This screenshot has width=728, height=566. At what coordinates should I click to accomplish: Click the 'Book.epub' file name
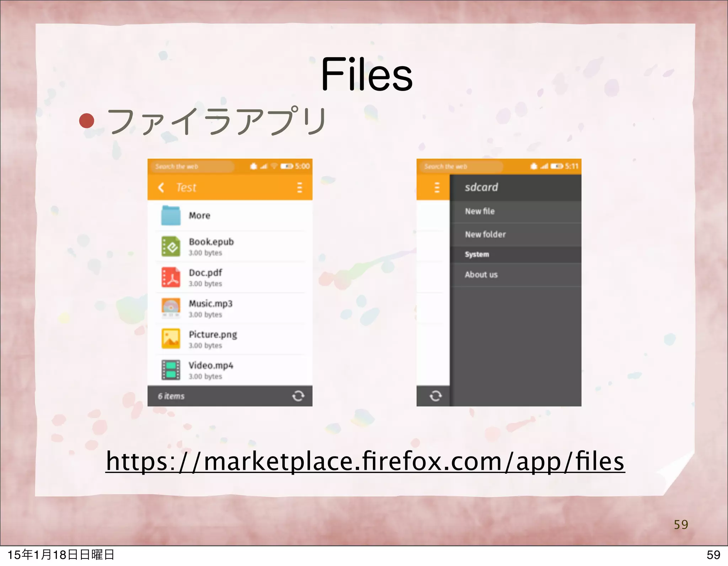212,242
